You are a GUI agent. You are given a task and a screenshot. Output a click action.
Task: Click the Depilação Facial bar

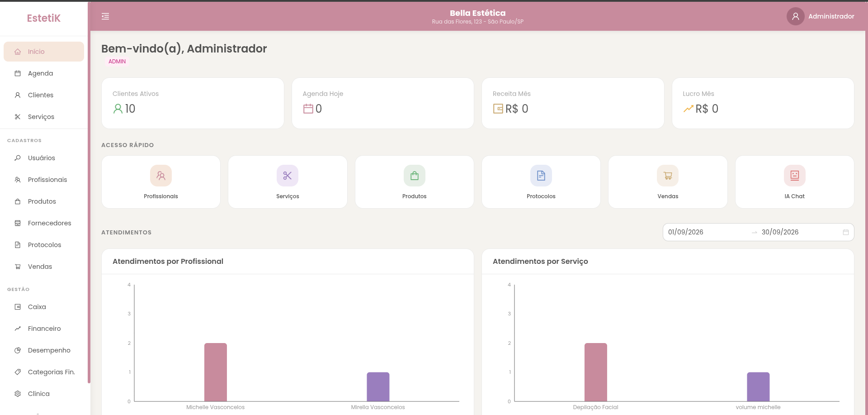(596, 372)
